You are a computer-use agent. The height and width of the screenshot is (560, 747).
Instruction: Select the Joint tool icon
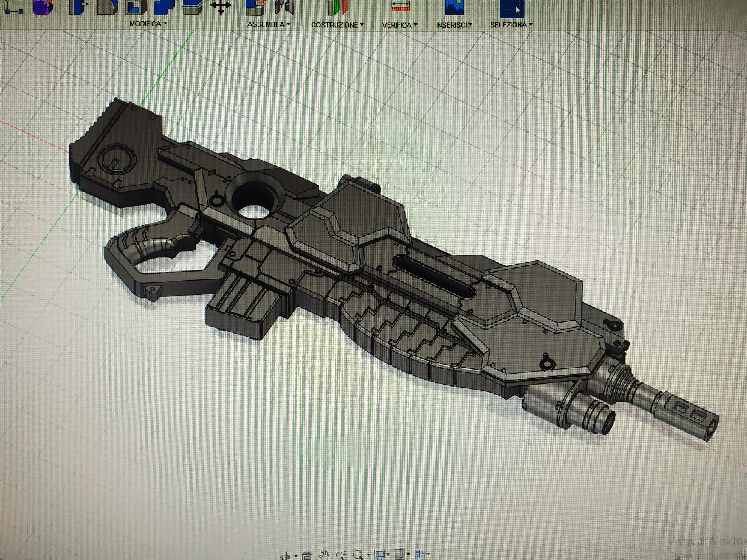(284, 7)
